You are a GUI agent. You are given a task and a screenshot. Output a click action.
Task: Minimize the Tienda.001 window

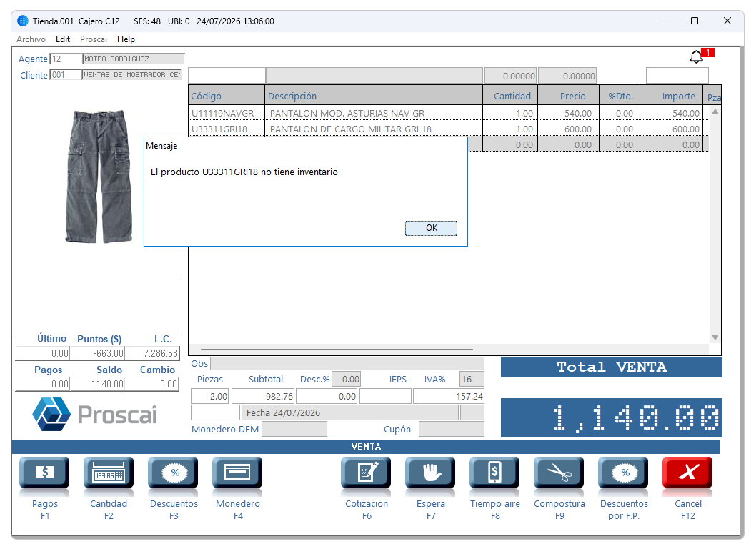(x=662, y=21)
